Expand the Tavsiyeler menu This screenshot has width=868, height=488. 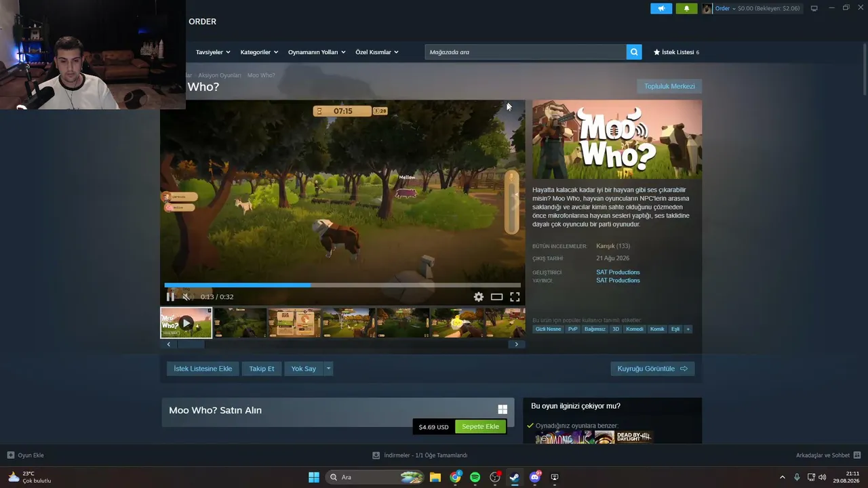pos(213,52)
